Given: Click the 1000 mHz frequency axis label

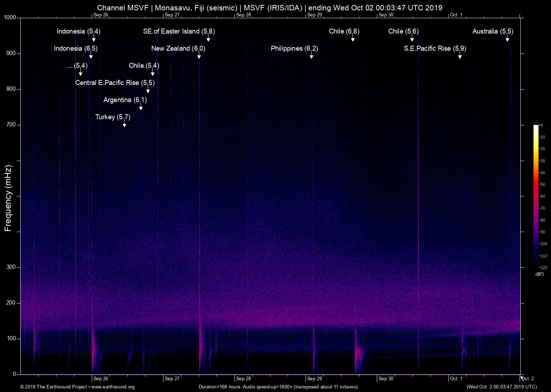Looking at the screenshot, I should [x=10, y=17].
